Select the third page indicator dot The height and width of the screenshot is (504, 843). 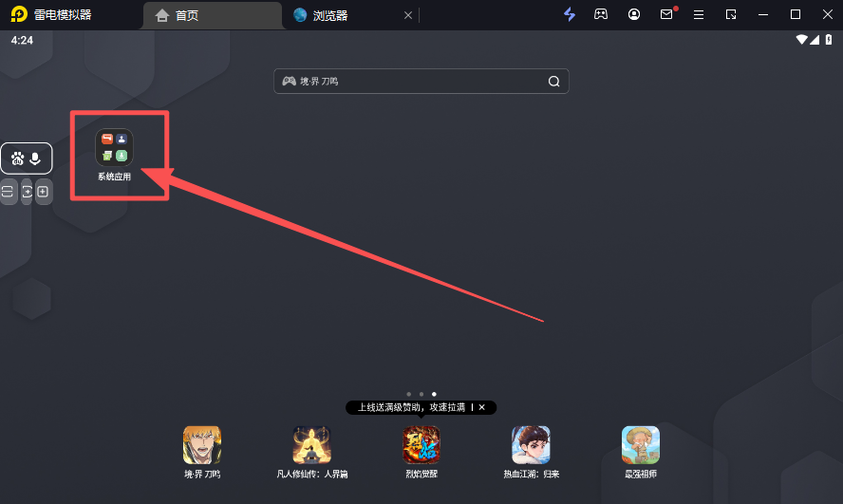point(434,395)
